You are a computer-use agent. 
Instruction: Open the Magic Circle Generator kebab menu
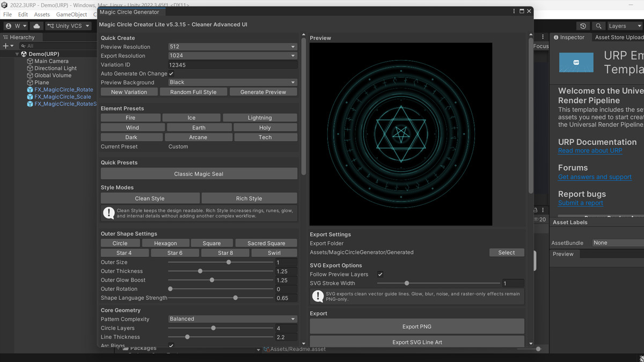tap(513, 11)
